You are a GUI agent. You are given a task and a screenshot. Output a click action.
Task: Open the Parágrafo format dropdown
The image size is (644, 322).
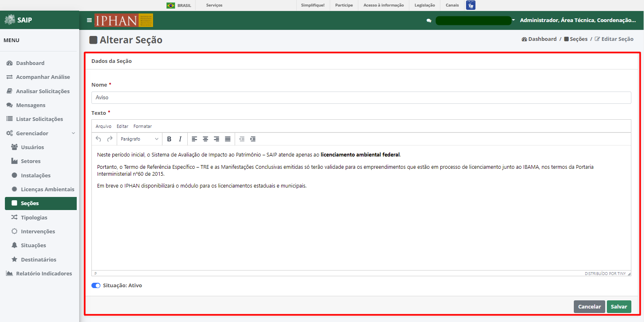(x=140, y=139)
